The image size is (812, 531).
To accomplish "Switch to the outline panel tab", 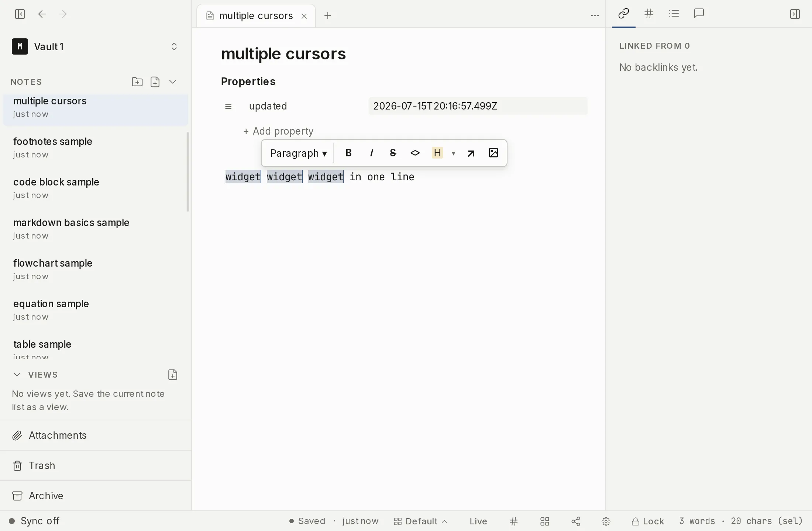I will pyautogui.click(x=674, y=14).
